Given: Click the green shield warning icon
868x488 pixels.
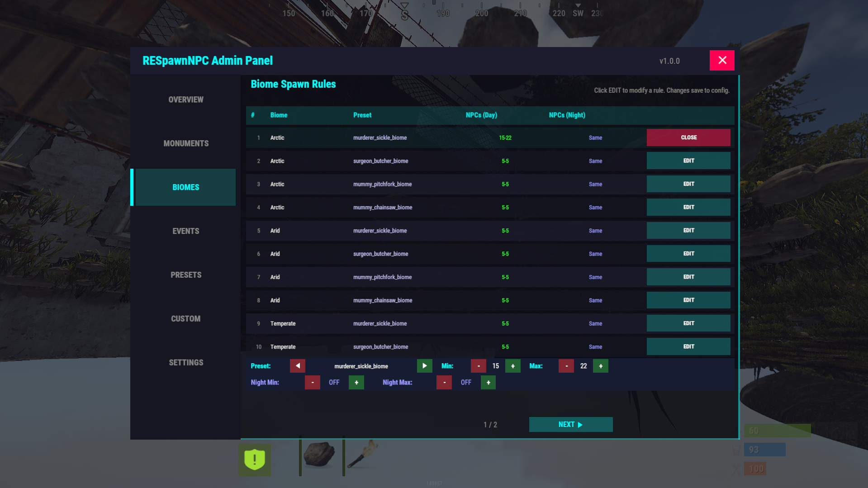Looking at the screenshot, I should (x=255, y=460).
